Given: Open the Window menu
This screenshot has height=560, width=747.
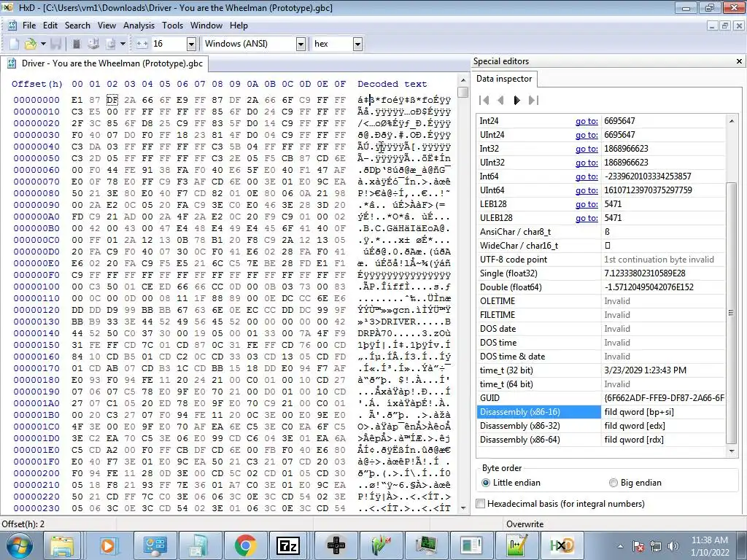Looking at the screenshot, I should tap(206, 26).
